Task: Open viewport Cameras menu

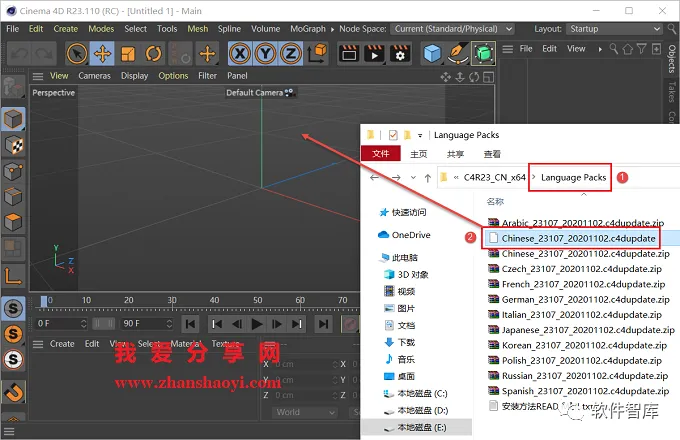Action: 94,75
